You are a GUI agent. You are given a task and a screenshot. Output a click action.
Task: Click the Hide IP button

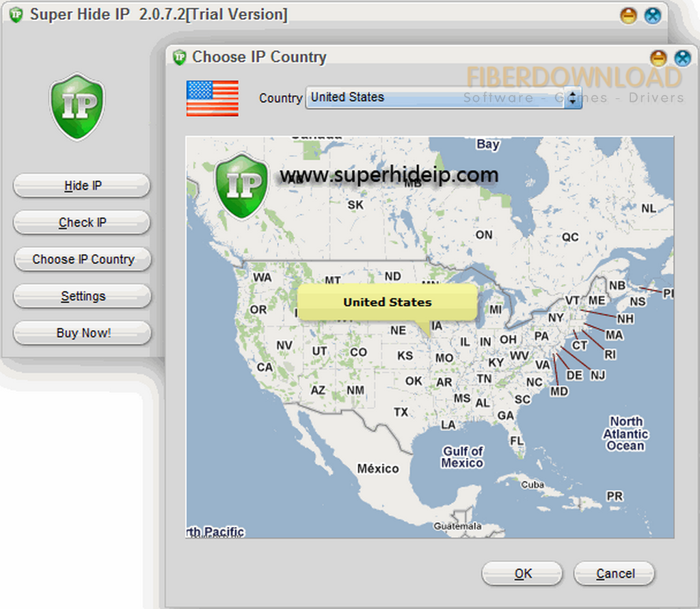[82, 185]
